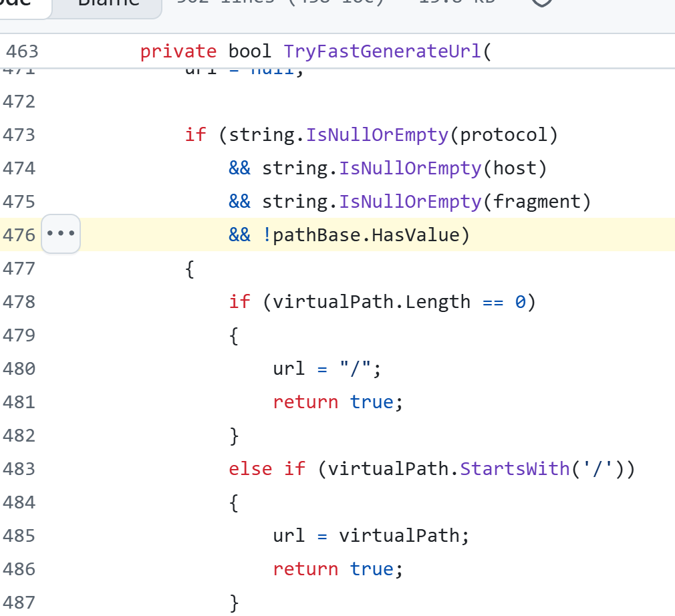Screen dimensions: 675x616
Task: Click line number 475
Action: pos(19,202)
